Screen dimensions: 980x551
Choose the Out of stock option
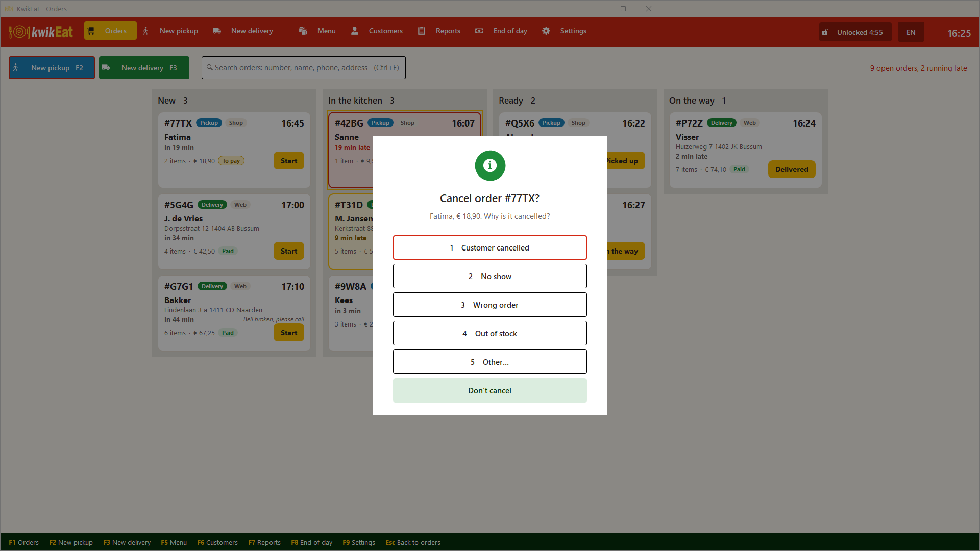point(490,333)
